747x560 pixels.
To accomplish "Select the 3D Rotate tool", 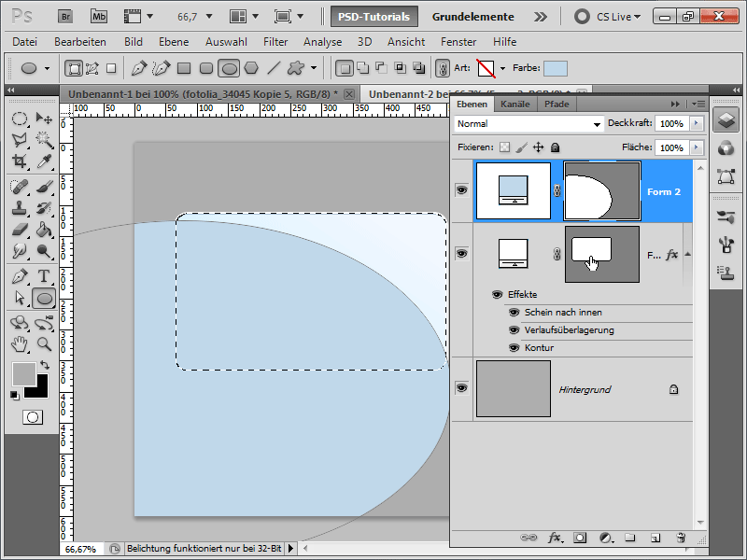I will point(19,323).
